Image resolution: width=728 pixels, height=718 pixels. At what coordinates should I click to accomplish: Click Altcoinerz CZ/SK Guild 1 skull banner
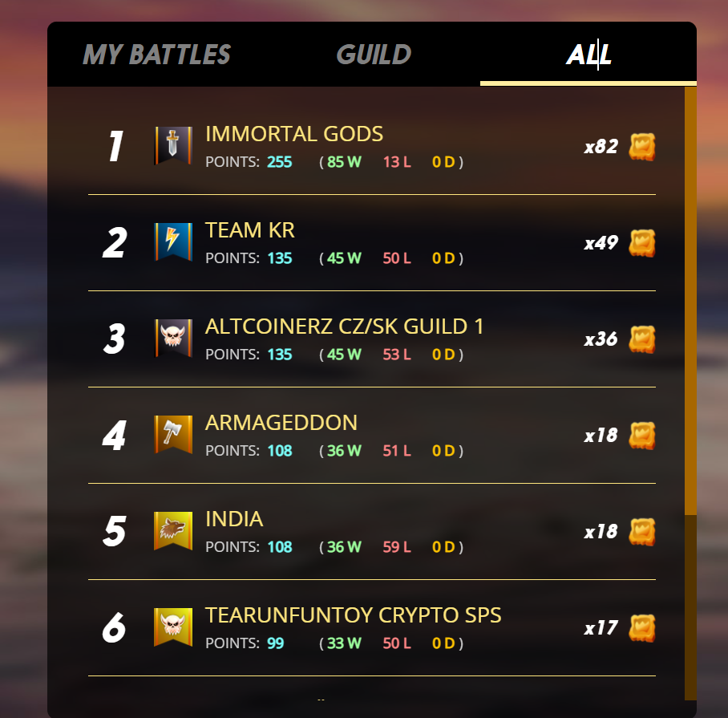[173, 338]
